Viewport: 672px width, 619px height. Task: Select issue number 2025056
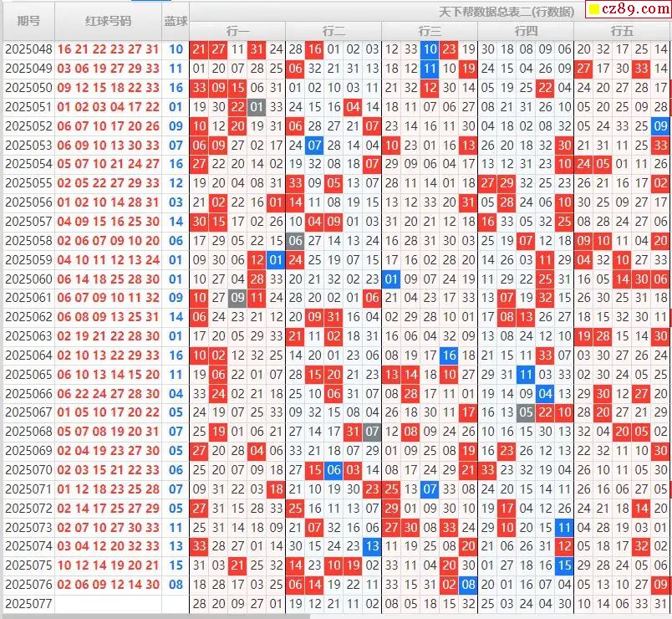pos(28,202)
